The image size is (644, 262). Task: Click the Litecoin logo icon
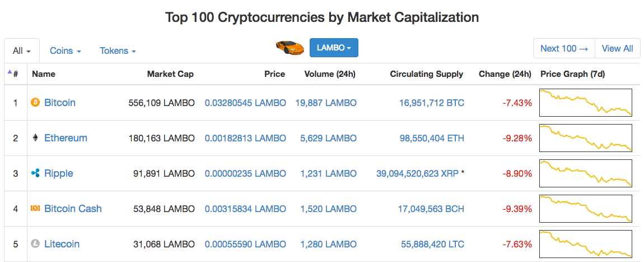coord(35,244)
